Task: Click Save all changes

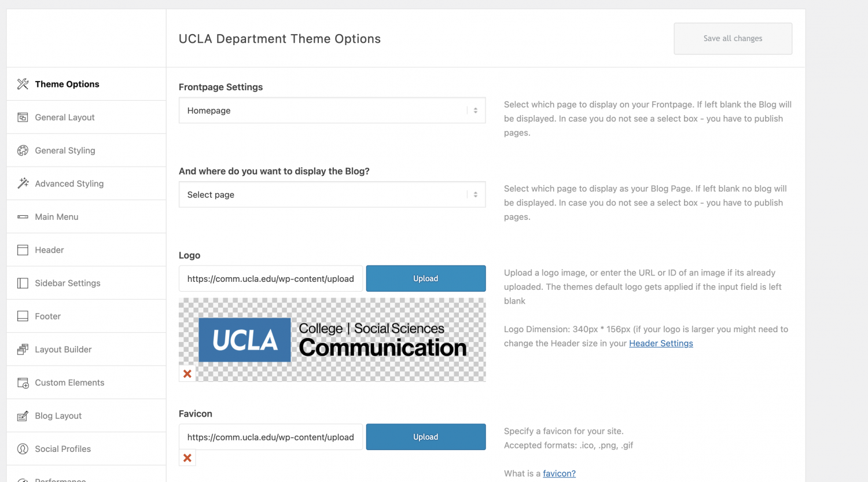Action: point(733,38)
